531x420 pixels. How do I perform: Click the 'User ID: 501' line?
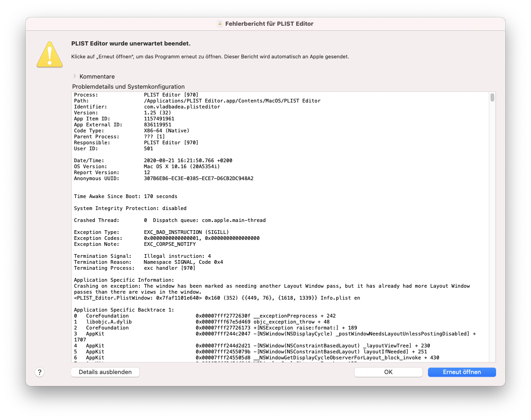pyautogui.click(x=114, y=148)
